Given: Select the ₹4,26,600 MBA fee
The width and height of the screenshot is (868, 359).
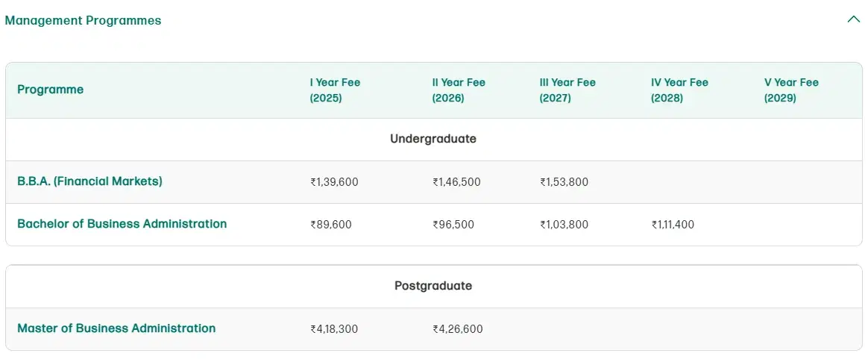Looking at the screenshot, I should point(457,329).
